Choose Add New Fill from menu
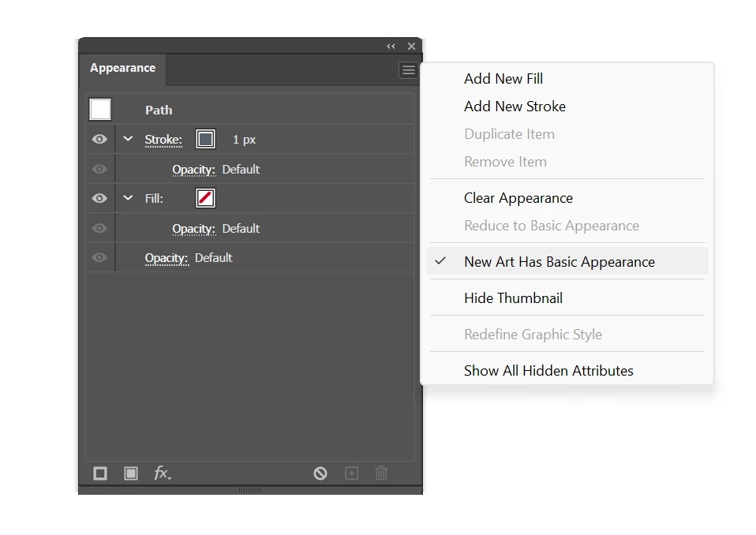Image resolution: width=756 pixels, height=535 pixels. (x=567, y=79)
